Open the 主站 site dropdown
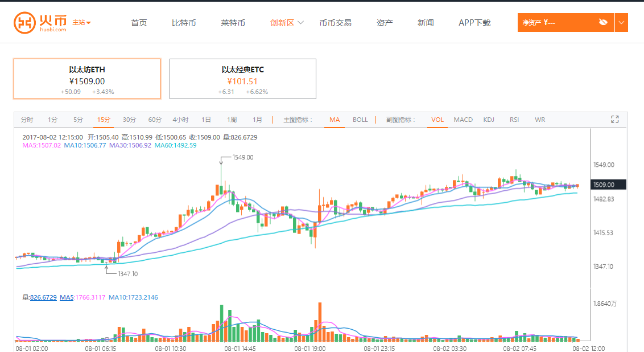This screenshot has height=352, width=644. tap(82, 23)
